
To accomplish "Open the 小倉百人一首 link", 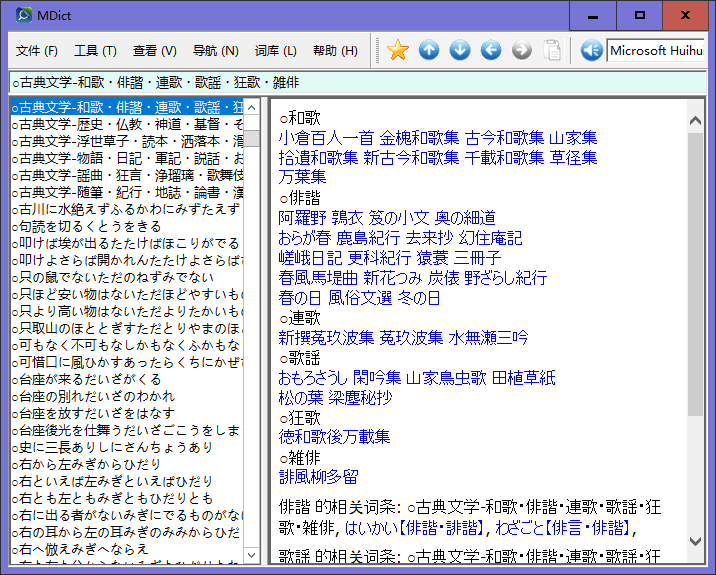I will pos(326,138).
